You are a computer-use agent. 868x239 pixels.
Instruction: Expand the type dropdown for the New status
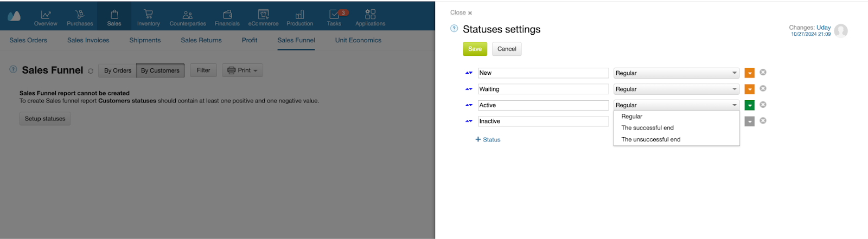click(x=676, y=73)
